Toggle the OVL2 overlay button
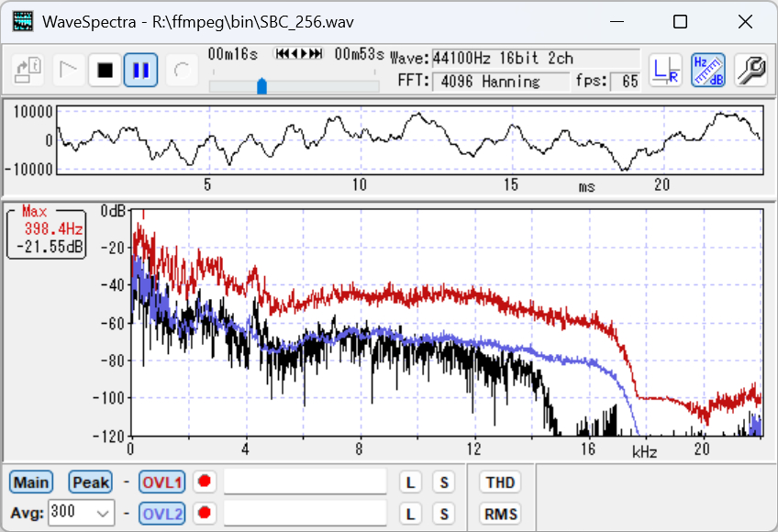The image size is (778, 532). (162, 514)
